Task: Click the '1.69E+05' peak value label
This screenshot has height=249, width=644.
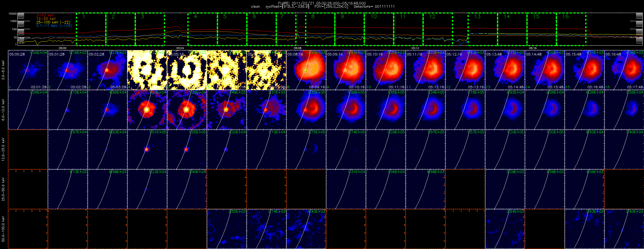Action: coord(356,92)
